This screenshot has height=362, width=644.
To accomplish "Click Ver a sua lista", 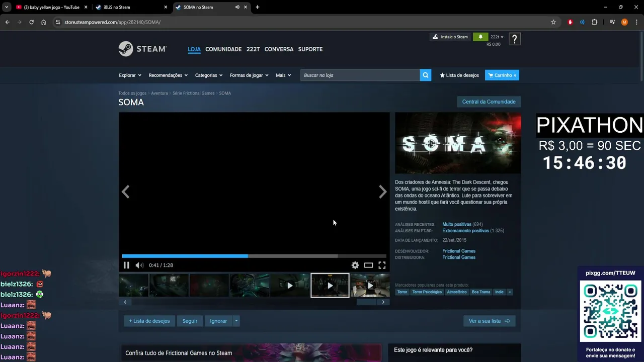I will pos(489,321).
